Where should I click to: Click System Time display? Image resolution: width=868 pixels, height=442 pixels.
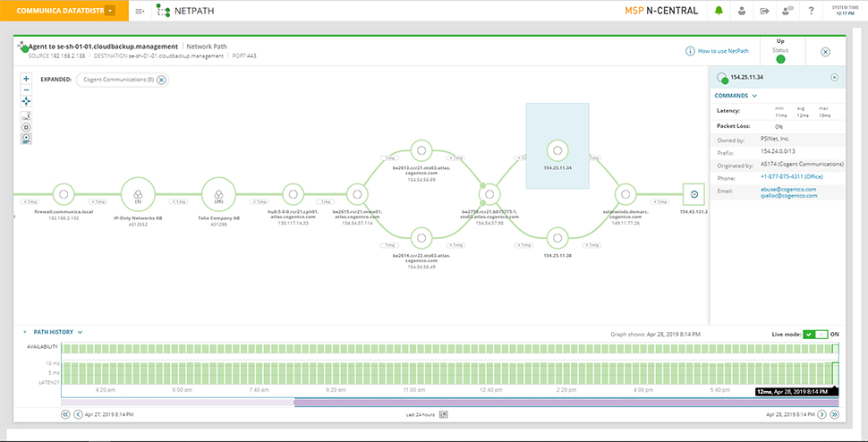[x=847, y=10]
